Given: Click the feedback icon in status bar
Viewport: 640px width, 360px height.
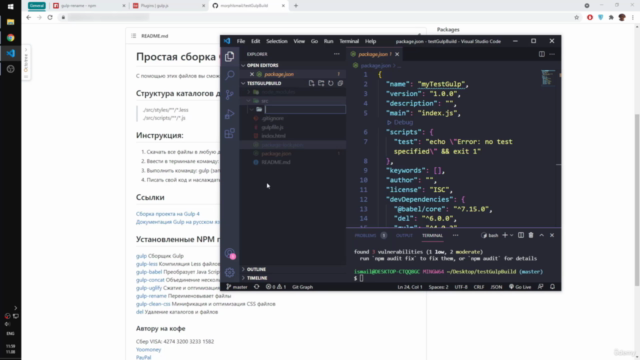Looking at the screenshot, I should pyautogui.click(x=540, y=287).
